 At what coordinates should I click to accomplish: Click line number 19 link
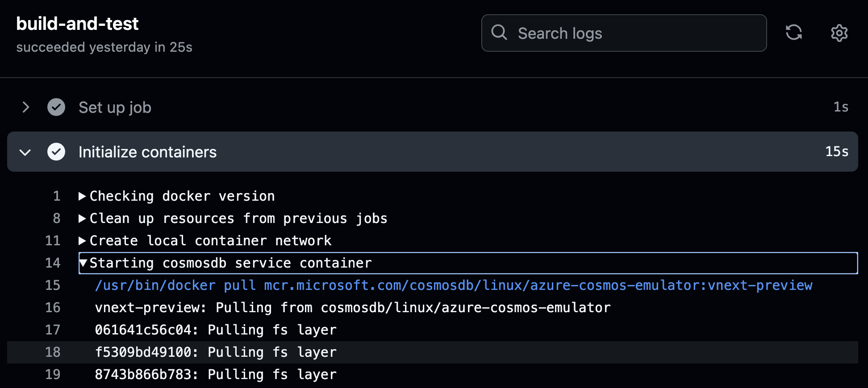point(53,375)
